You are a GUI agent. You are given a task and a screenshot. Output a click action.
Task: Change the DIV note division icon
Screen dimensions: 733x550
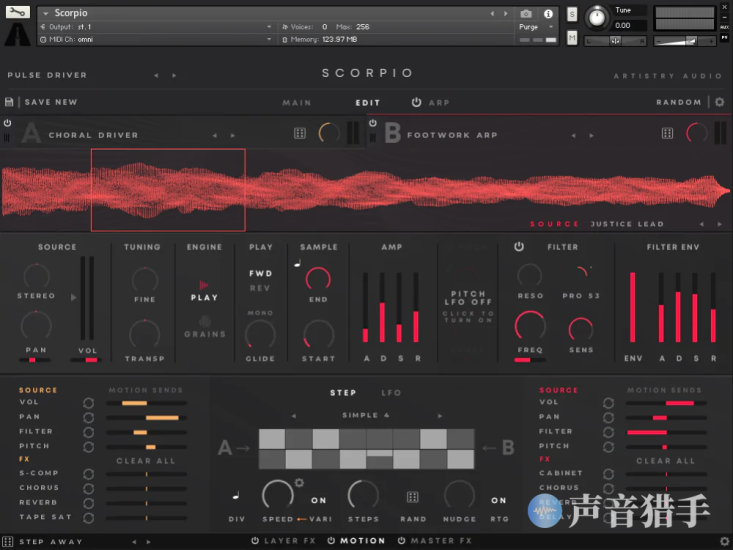point(236,495)
